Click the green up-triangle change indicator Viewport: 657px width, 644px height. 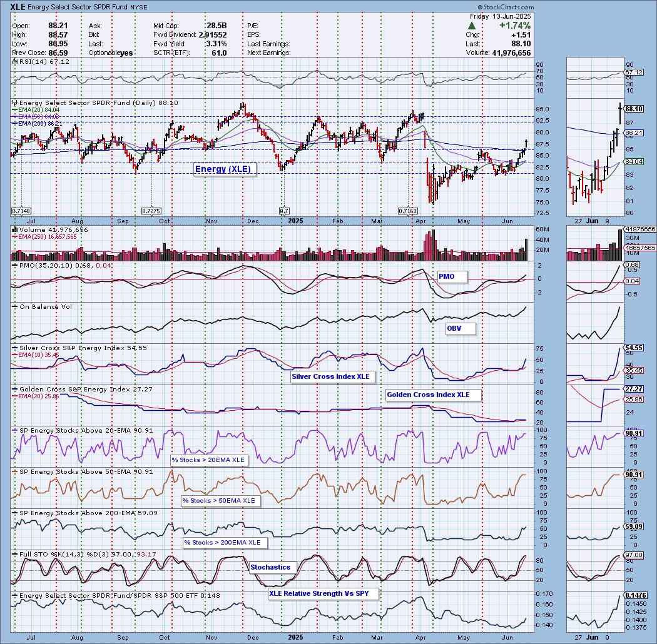pos(471,26)
